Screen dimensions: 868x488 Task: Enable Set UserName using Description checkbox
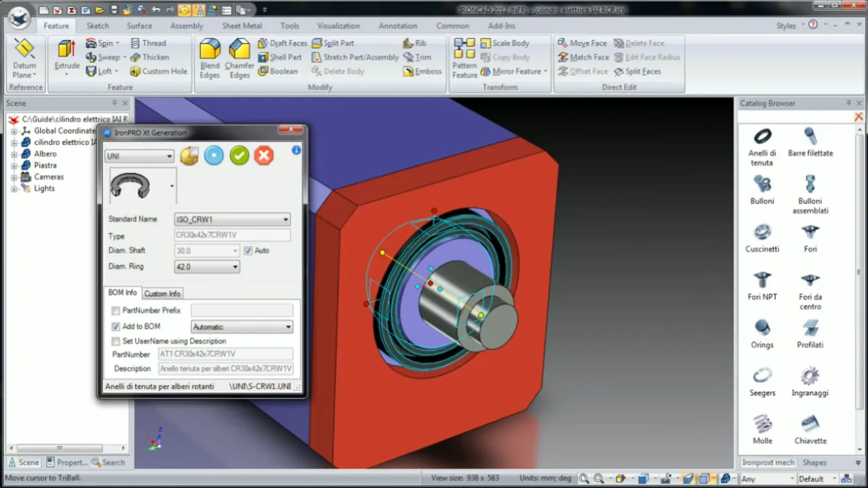[116, 342]
